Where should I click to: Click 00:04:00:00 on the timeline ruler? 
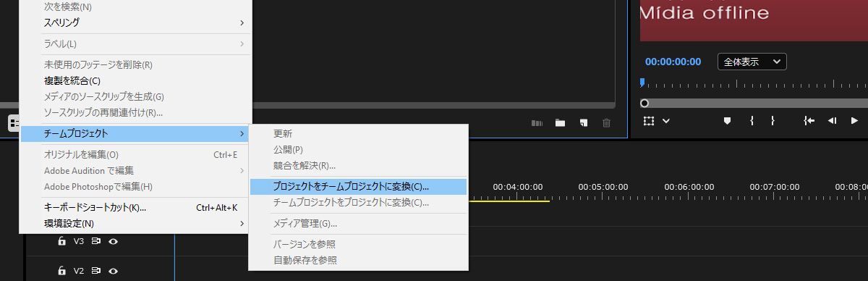[518, 187]
